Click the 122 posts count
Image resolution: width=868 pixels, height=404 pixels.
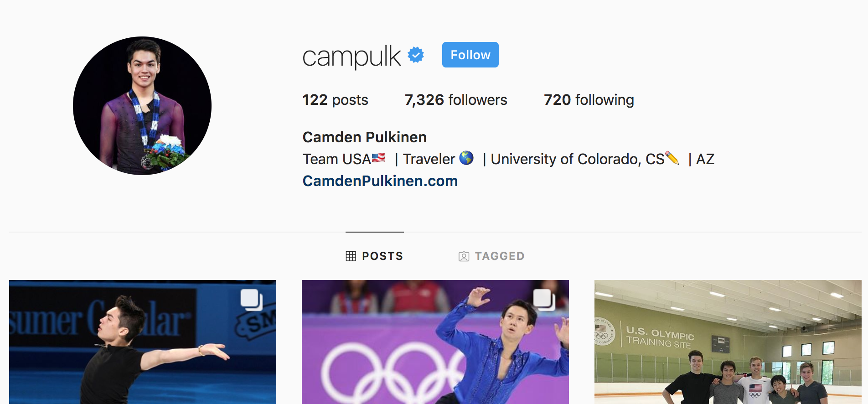335,100
